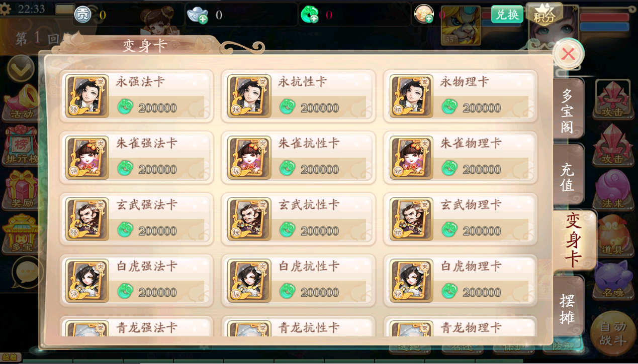The width and height of the screenshot is (638, 364).
Task: Start 自动战斗 auto battle
Action: [x=613, y=333]
